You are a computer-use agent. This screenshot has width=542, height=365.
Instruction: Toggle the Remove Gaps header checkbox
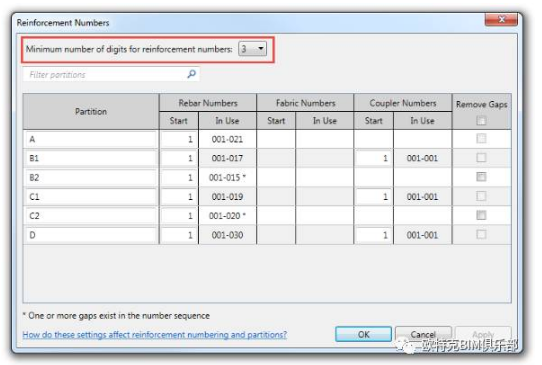click(481, 121)
